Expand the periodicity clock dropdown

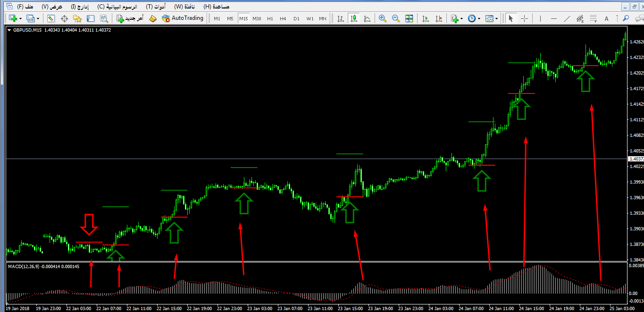click(x=479, y=18)
